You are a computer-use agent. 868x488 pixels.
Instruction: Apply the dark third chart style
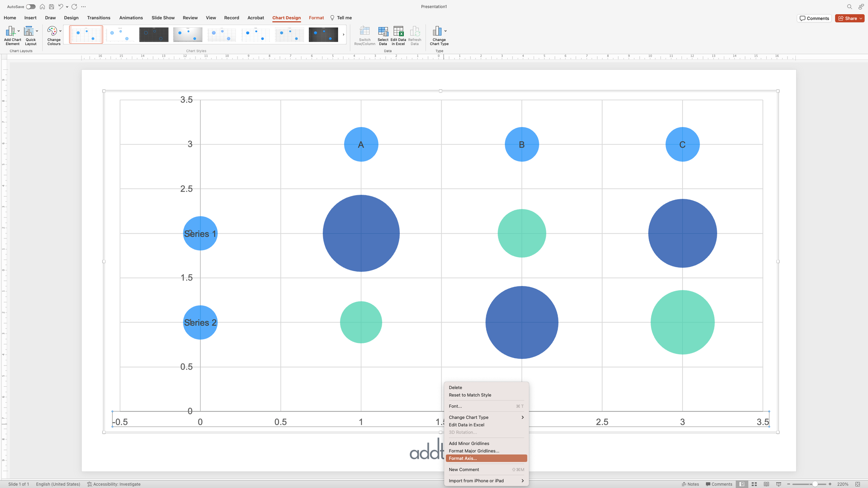154,34
